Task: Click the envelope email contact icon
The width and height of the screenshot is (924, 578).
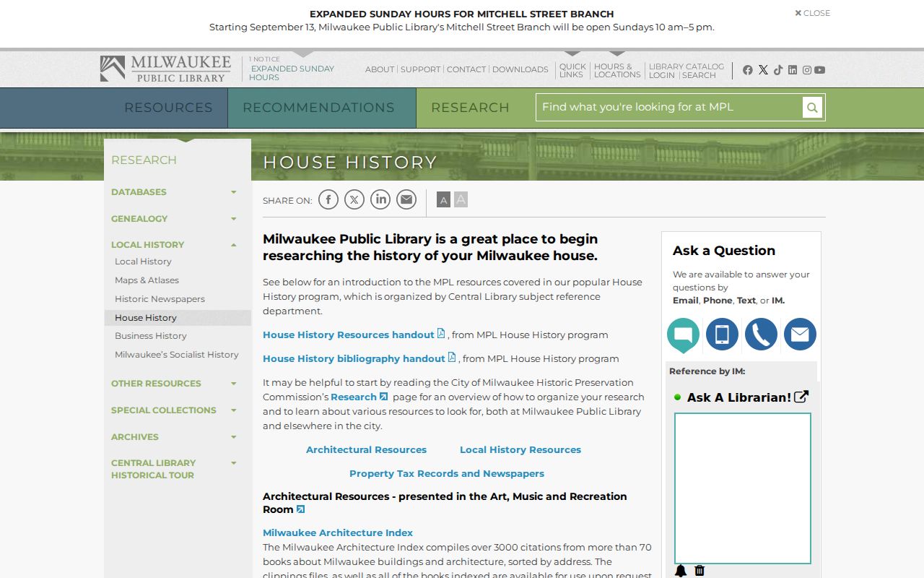Action: (x=800, y=335)
